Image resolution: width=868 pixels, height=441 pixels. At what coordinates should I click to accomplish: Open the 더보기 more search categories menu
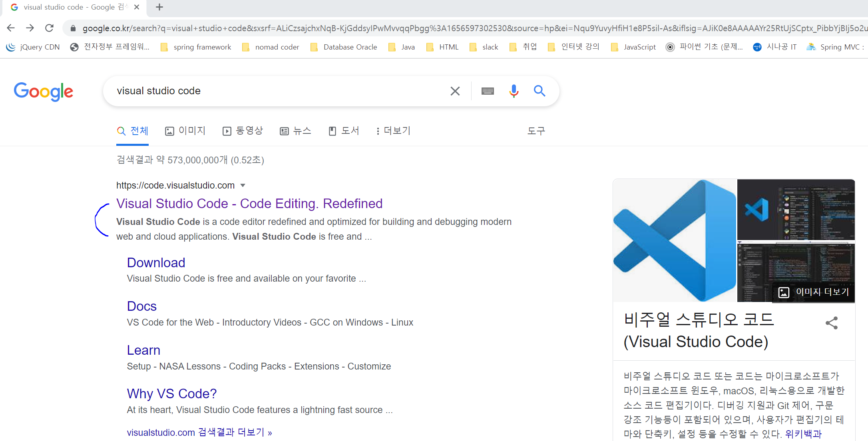[x=393, y=131]
